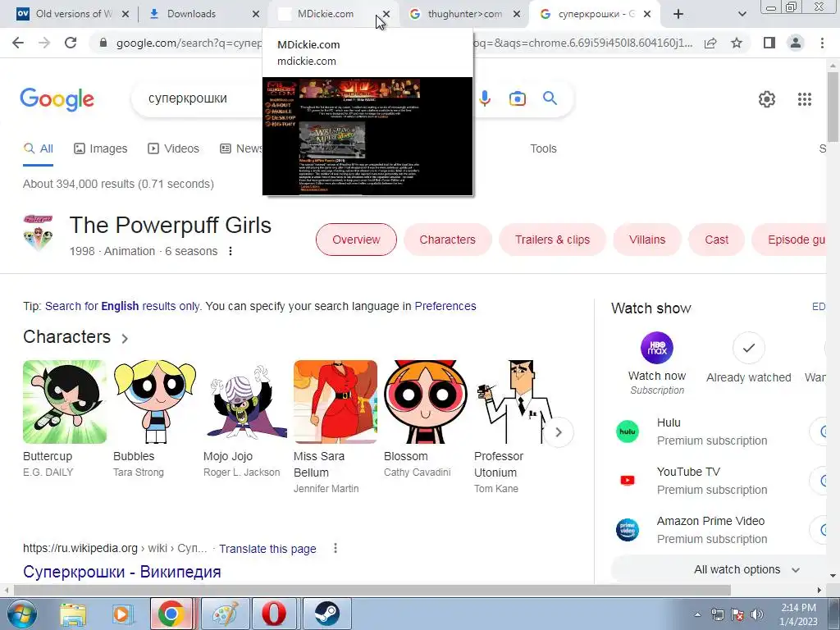Open Windows Explorer from the taskbar

pyautogui.click(x=73, y=614)
